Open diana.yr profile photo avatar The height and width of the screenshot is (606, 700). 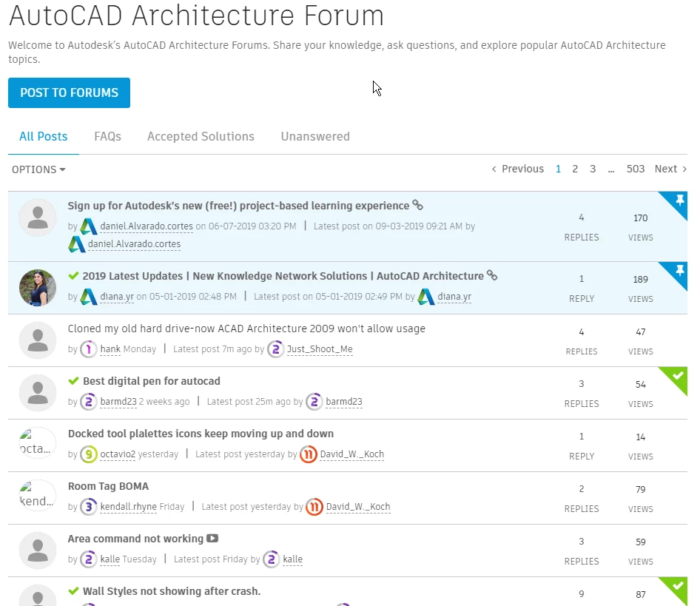pos(38,288)
